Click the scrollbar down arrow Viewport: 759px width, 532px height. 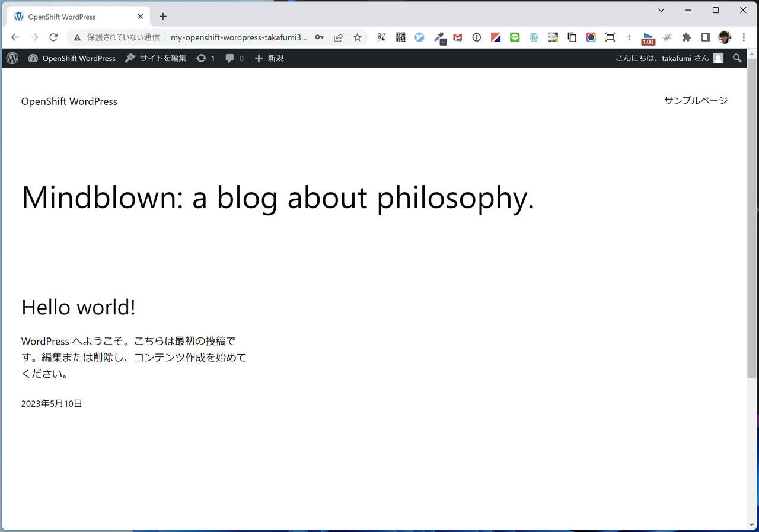point(752,525)
